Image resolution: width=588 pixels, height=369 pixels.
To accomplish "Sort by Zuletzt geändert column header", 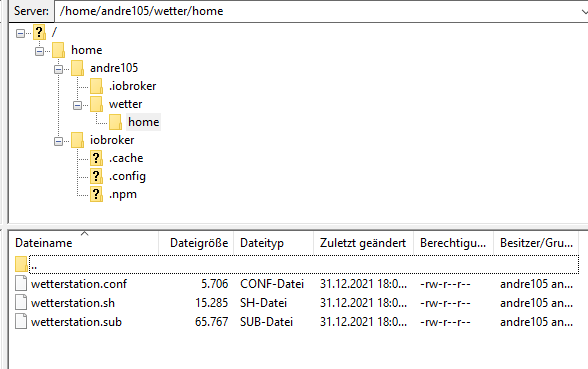I will tap(363, 243).
